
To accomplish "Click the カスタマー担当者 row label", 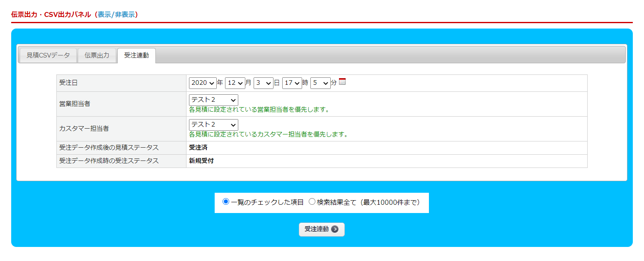I will click(84, 129).
